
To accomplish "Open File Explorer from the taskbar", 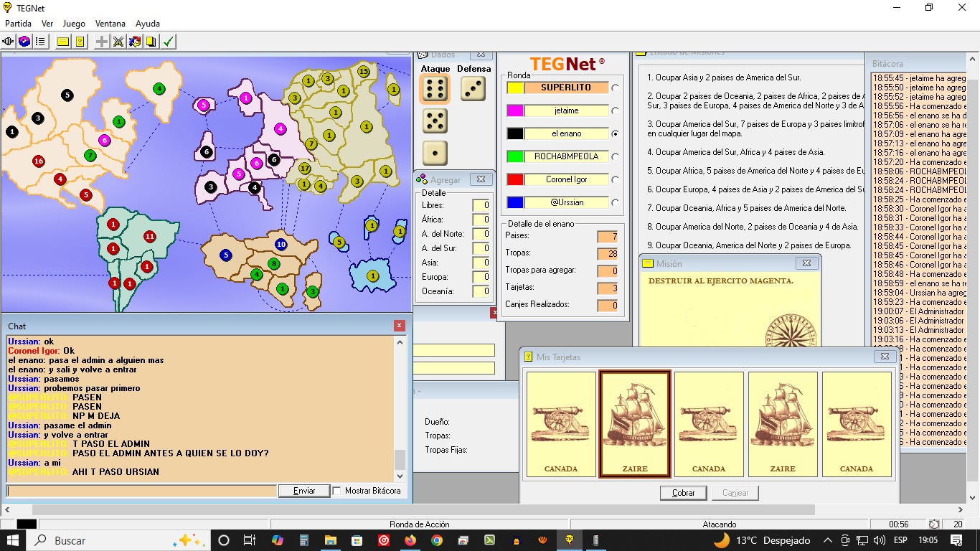I will click(x=330, y=540).
